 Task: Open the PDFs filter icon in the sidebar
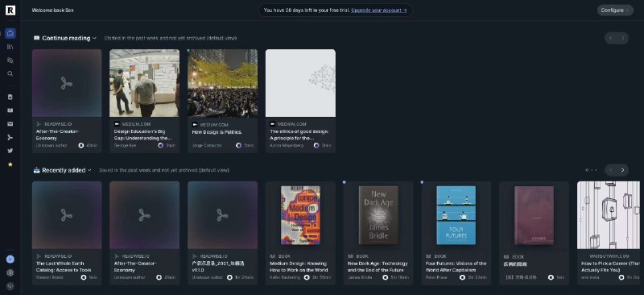10,137
